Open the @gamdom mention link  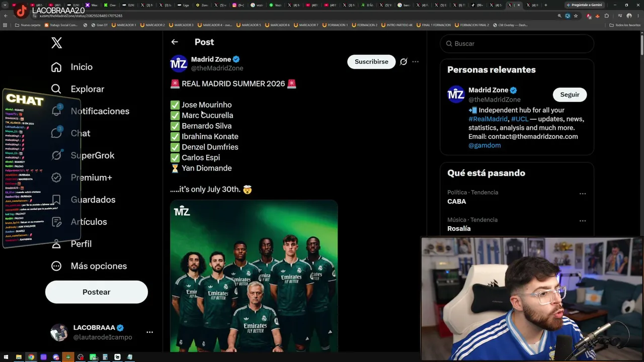coord(485,145)
